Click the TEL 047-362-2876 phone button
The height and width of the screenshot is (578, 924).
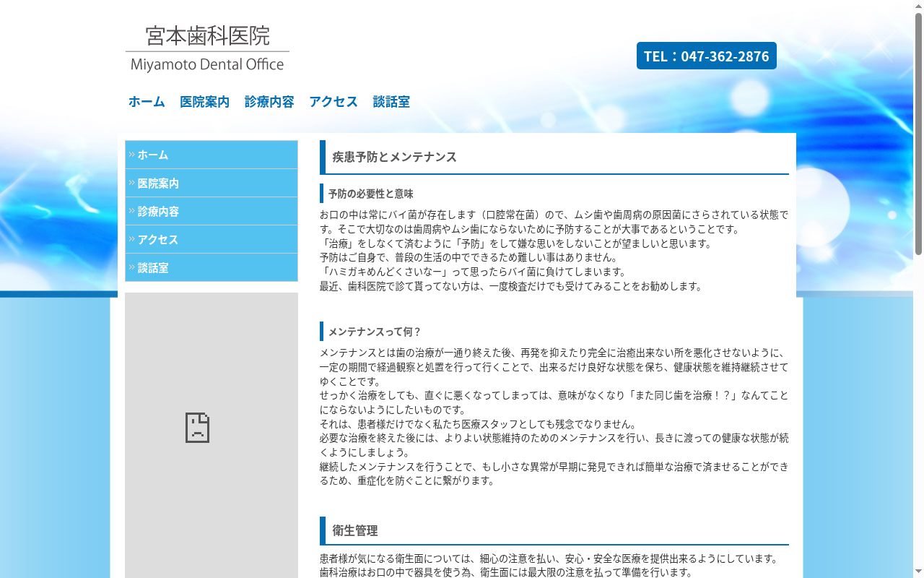[706, 56]
